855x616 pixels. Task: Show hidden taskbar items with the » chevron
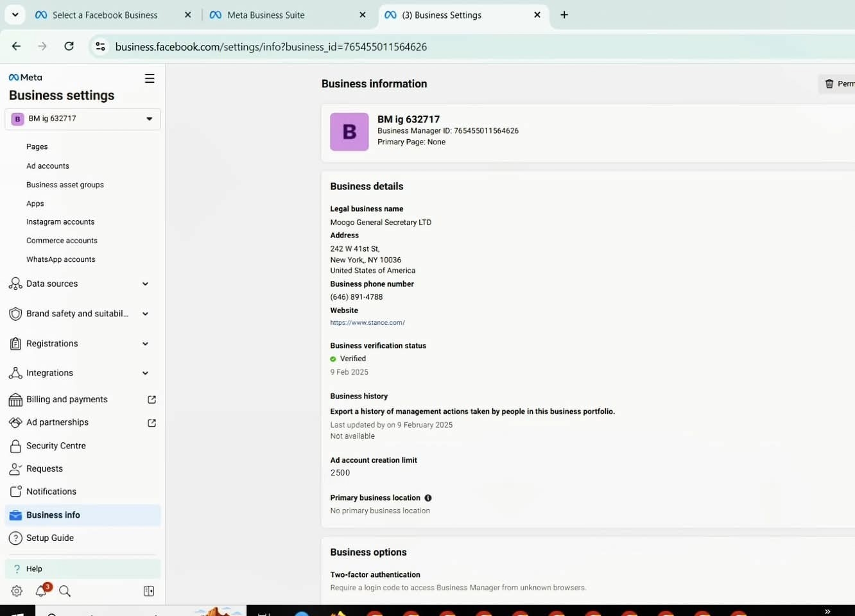point(827,611)
